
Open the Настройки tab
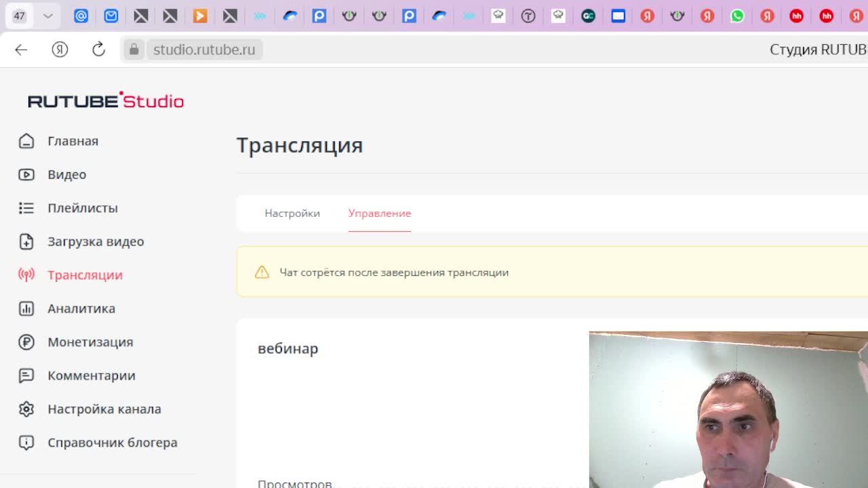coord(292,213)
